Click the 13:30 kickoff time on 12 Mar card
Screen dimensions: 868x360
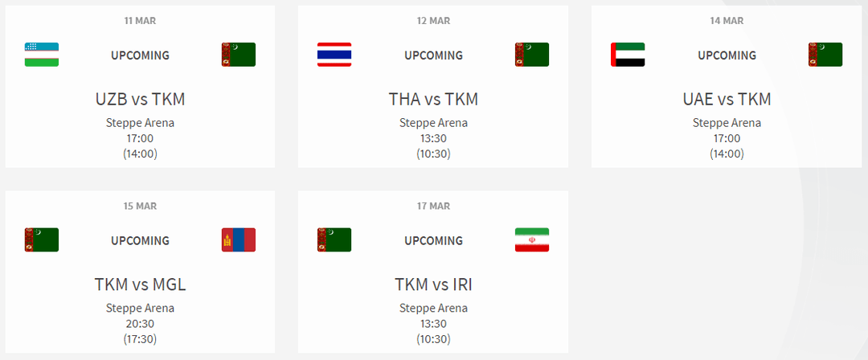pyautogui.click(x=433, y=138)
